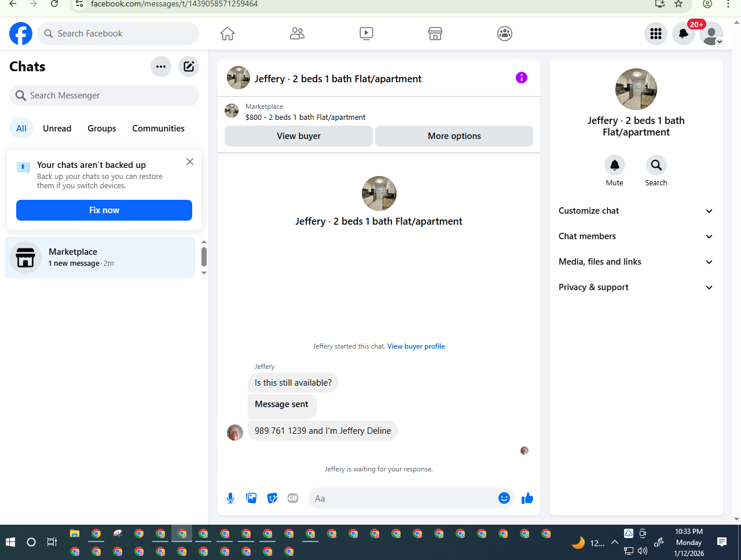Select the Communities chats tab
Image resolution: width=741 pixels, height=560 pixels.
tap(159, 129)
